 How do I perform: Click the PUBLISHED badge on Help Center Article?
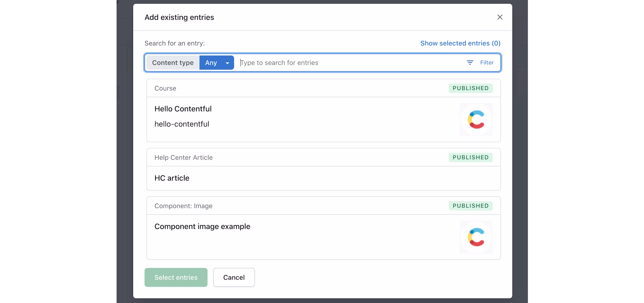tap(470, 158)
